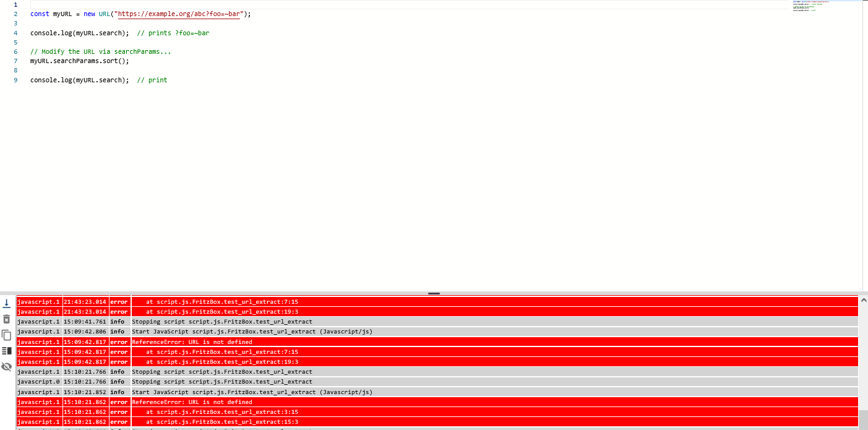Hide the log using the crossed-eye icon

[7, 366]
